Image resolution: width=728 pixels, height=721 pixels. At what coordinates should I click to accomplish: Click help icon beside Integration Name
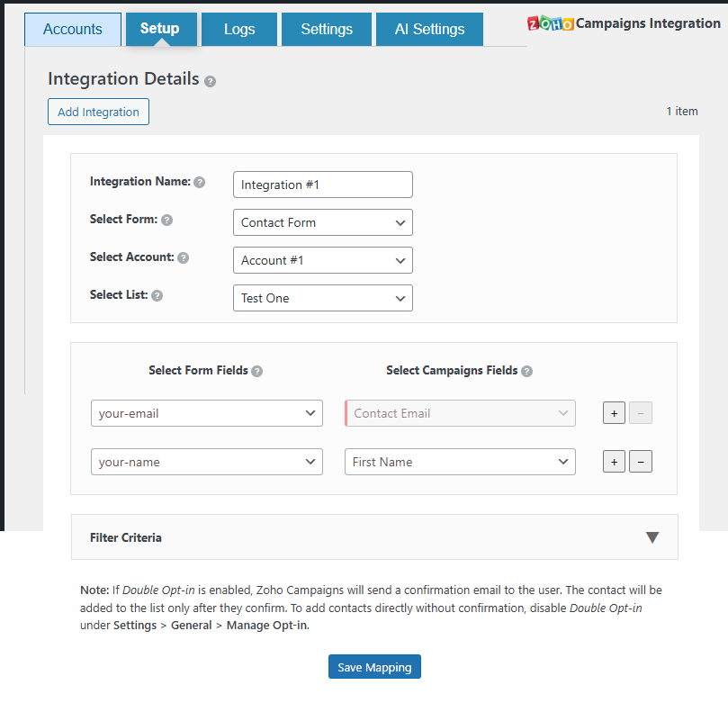tap(200, 182)
